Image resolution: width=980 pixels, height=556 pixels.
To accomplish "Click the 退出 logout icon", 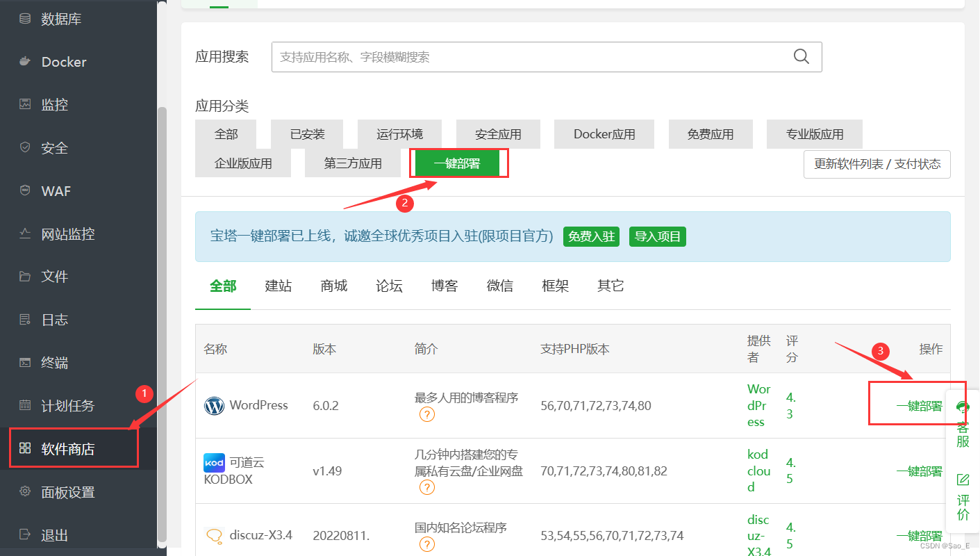I will [25, 534].
